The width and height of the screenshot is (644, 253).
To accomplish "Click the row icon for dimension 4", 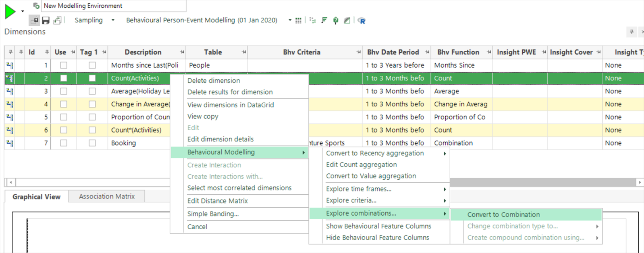I will [x=9, y=104].
